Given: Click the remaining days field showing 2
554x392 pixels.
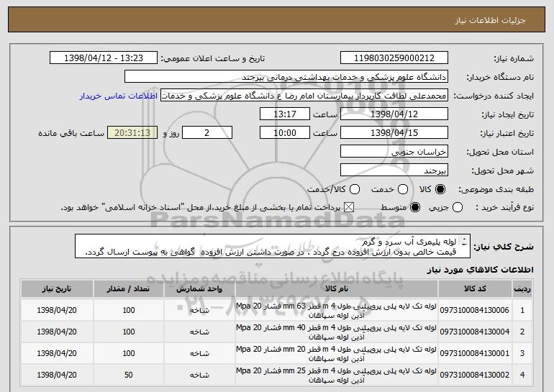Looking at the screenshot, I should 207,133.
